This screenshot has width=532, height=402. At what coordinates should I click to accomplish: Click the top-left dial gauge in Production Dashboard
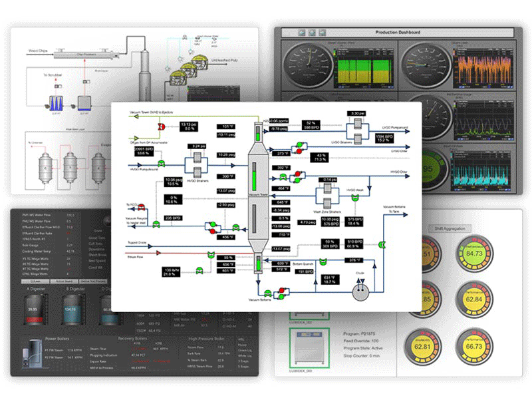pyautogui.click(x=309, y=65)
